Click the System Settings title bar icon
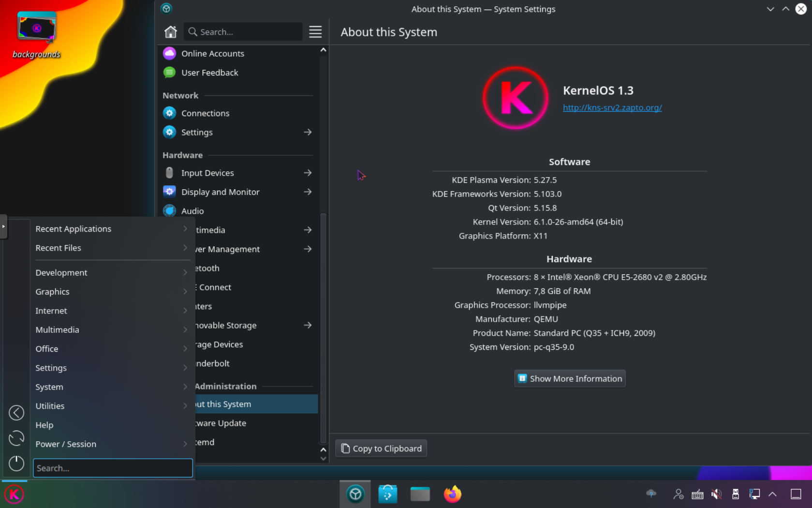Screen dimensions: 812x508 coord(166,9)
